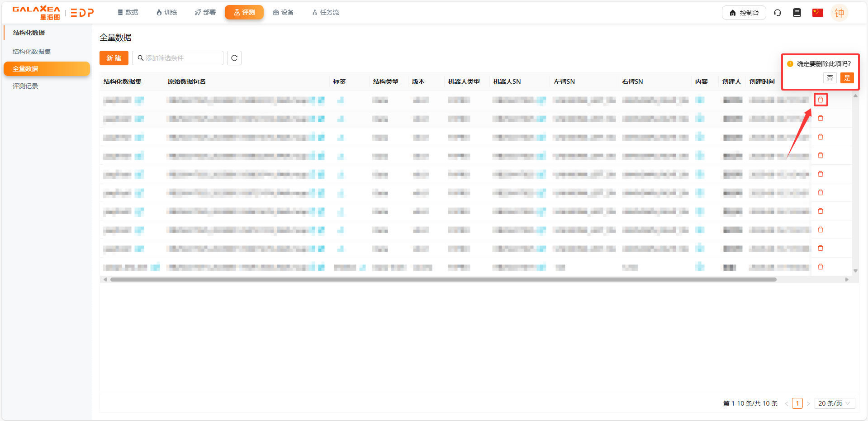Click the 新建 button

click(x=114, y=58)
